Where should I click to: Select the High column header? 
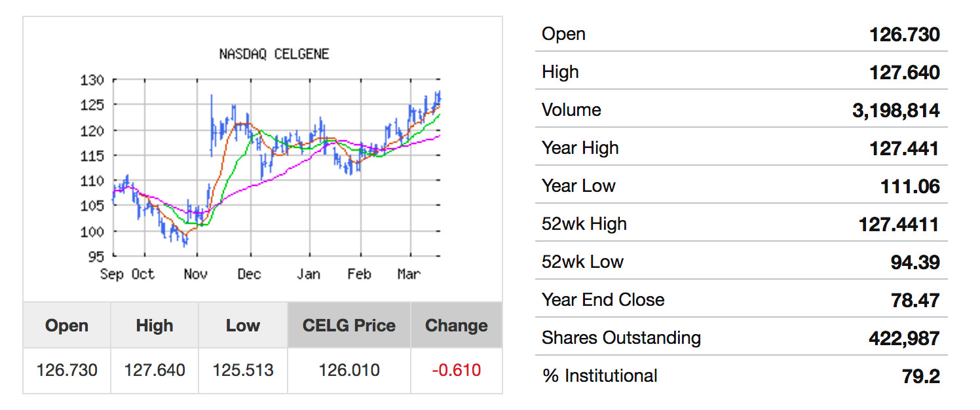pos(155,326)
